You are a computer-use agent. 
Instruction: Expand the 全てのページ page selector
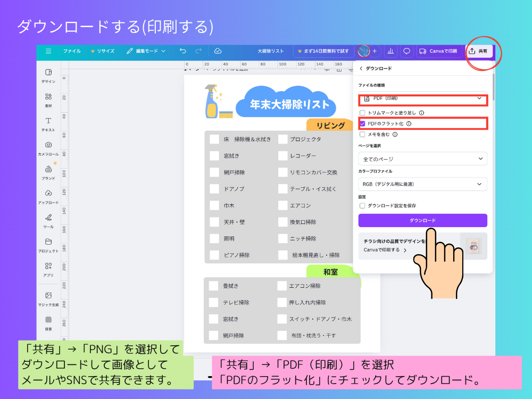(x=422, y=159)
